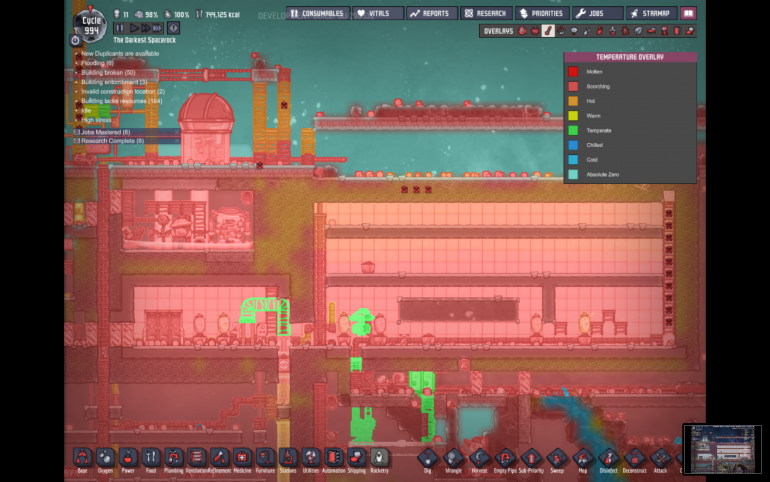This screenshot has width=770, height=482.
Task: Click the world minimap thumbnail
Action: (x=722, y=449)
